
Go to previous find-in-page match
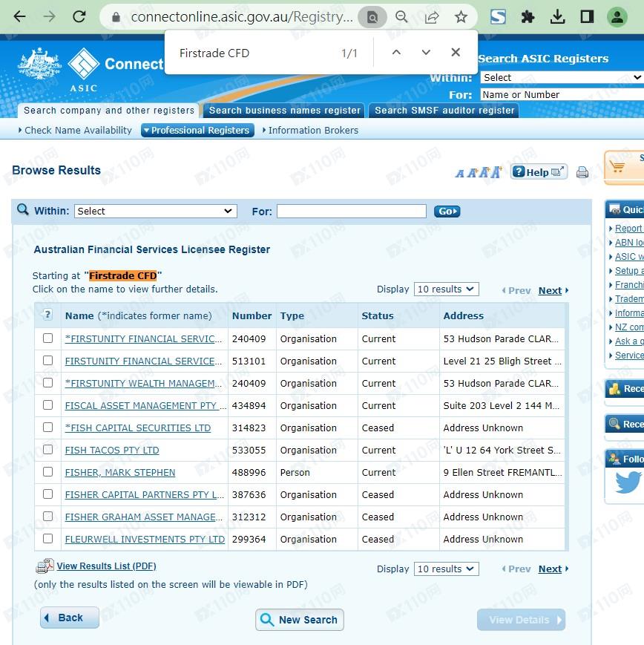[x=396, y=52]
